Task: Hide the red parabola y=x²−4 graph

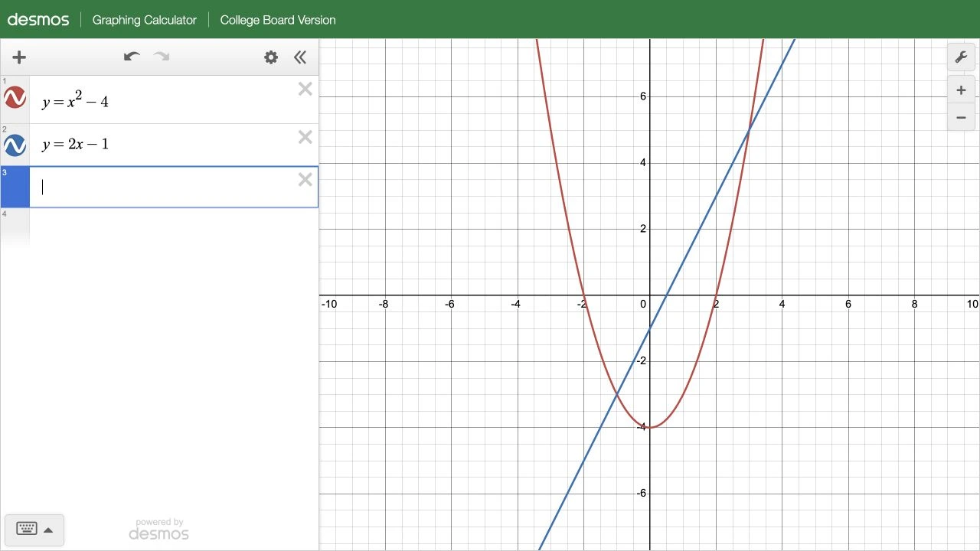Action: point(15,98)
